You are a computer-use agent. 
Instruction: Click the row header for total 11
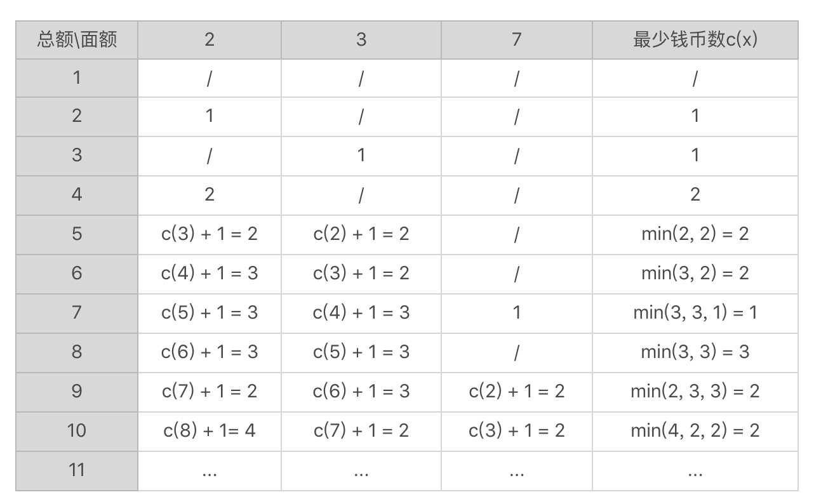77,470
